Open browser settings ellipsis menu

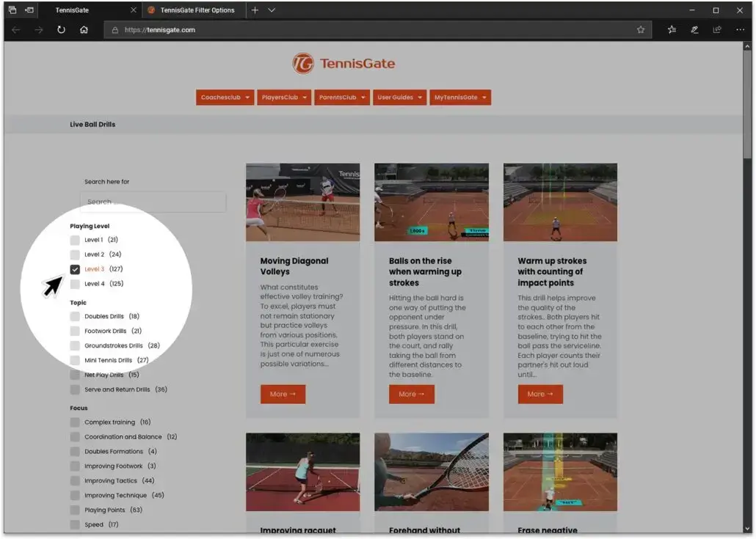740,30
